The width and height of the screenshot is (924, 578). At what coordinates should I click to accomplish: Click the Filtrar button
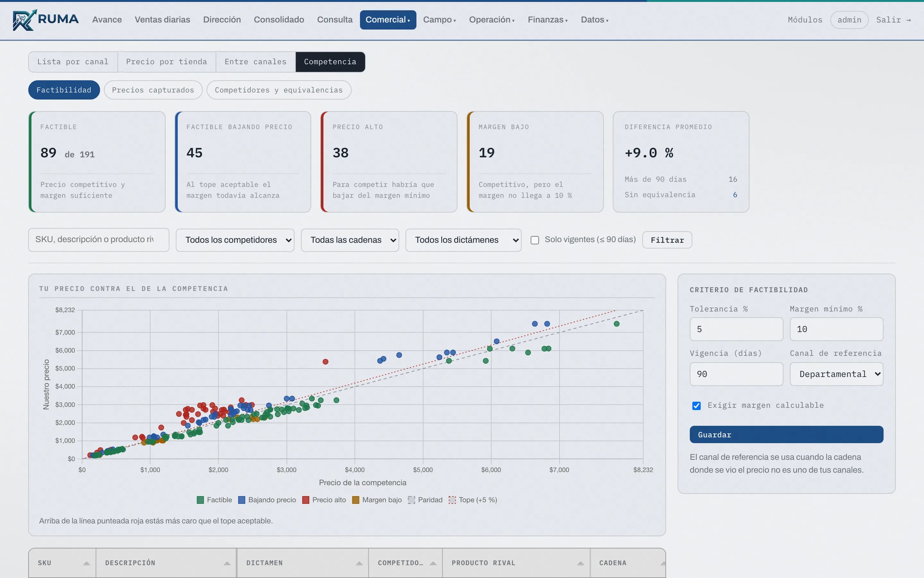[667, 240]
